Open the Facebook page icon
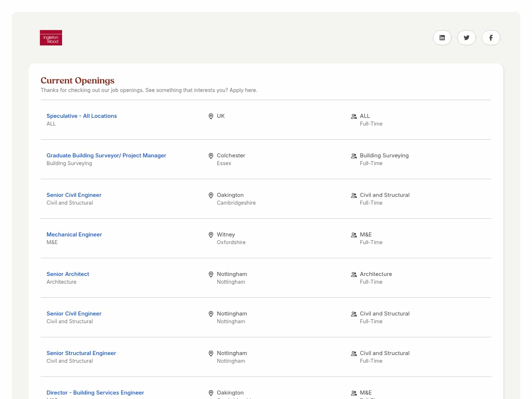The height and width of the screenshot is (399, 532). [491, 38]
